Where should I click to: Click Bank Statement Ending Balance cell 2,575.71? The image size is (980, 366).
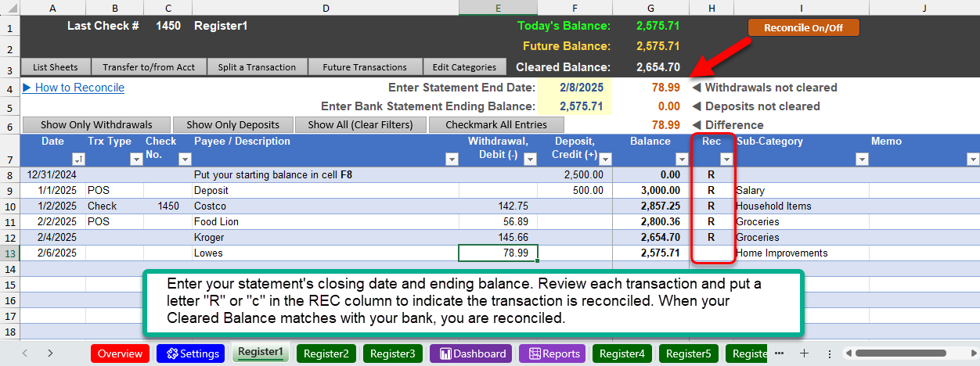tap(575, 106)
